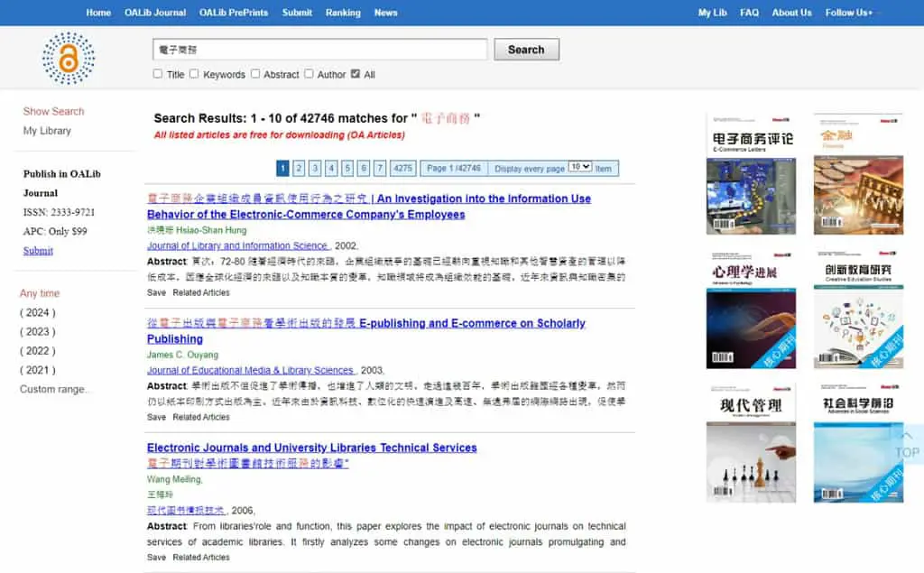
Task: Click the Search button
Action: 526,50
